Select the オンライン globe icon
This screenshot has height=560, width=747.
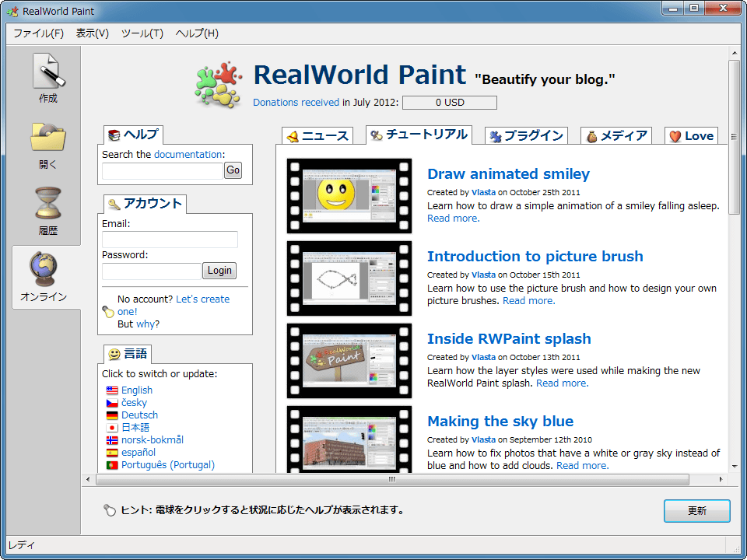point(44,269)
